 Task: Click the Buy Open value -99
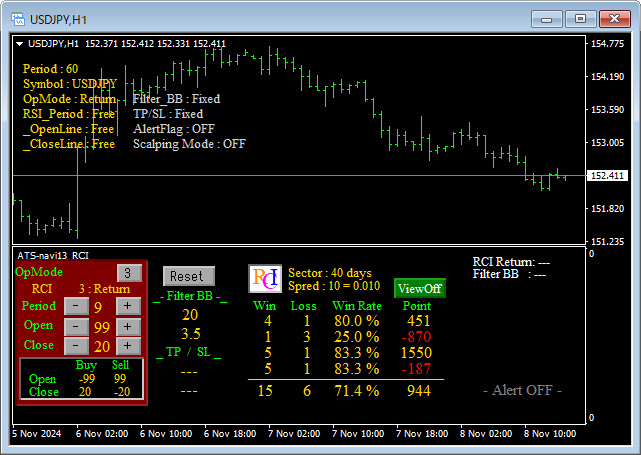pos(87,379)
